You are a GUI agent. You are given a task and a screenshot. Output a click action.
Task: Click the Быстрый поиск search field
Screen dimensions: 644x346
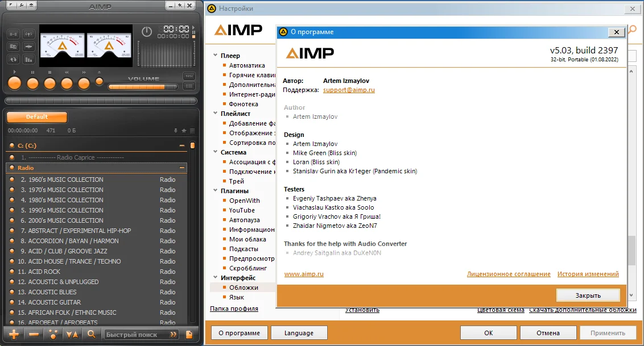coord(141,335)
